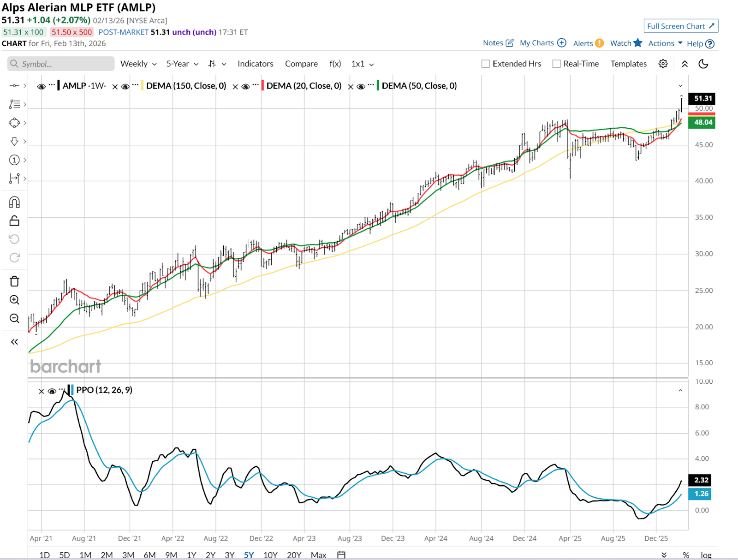Toggle dark mode moon icon
The width and height of the screenshot is (738, 560).
click(x=703, y=64)
